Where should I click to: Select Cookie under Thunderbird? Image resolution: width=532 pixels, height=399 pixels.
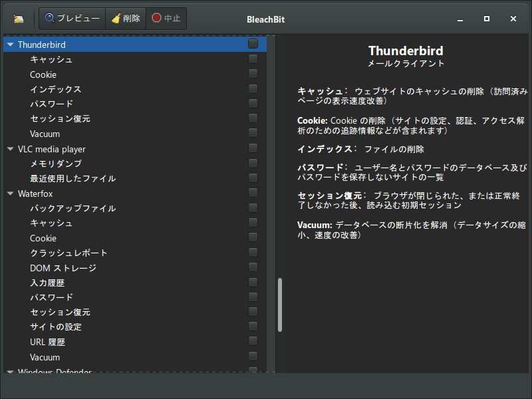[x=135, y=74]
